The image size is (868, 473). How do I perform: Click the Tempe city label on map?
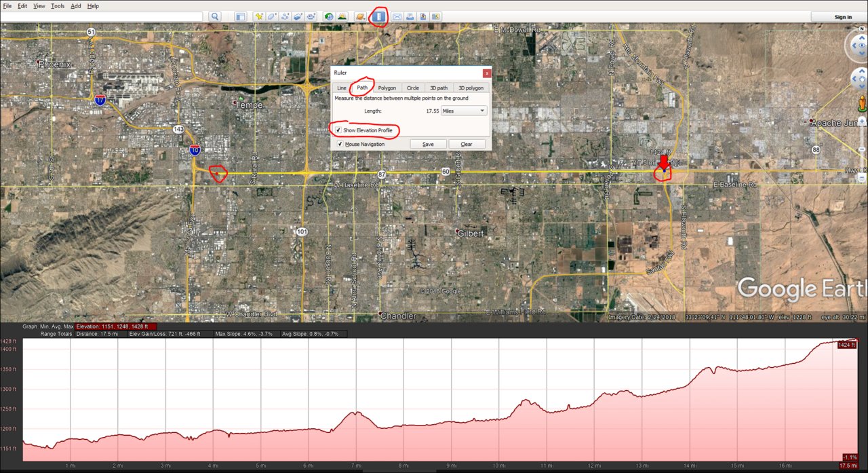point(248,105)
